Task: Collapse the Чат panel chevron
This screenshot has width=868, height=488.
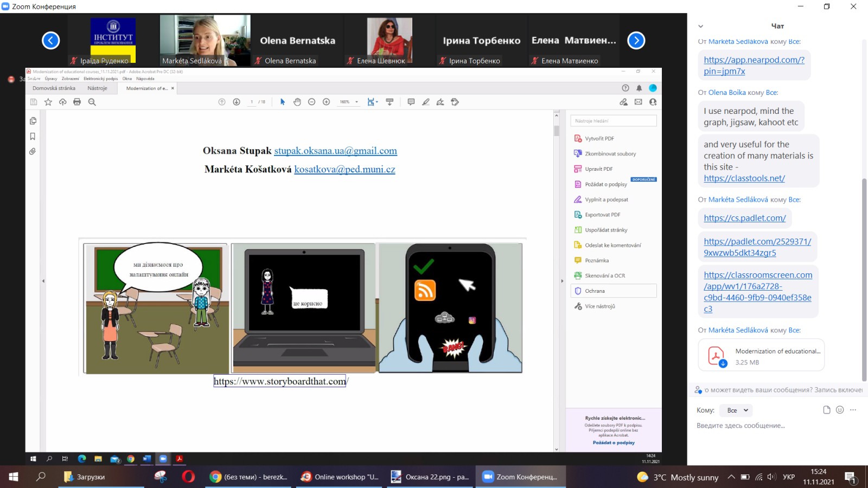Action: (x=700, y=26)
